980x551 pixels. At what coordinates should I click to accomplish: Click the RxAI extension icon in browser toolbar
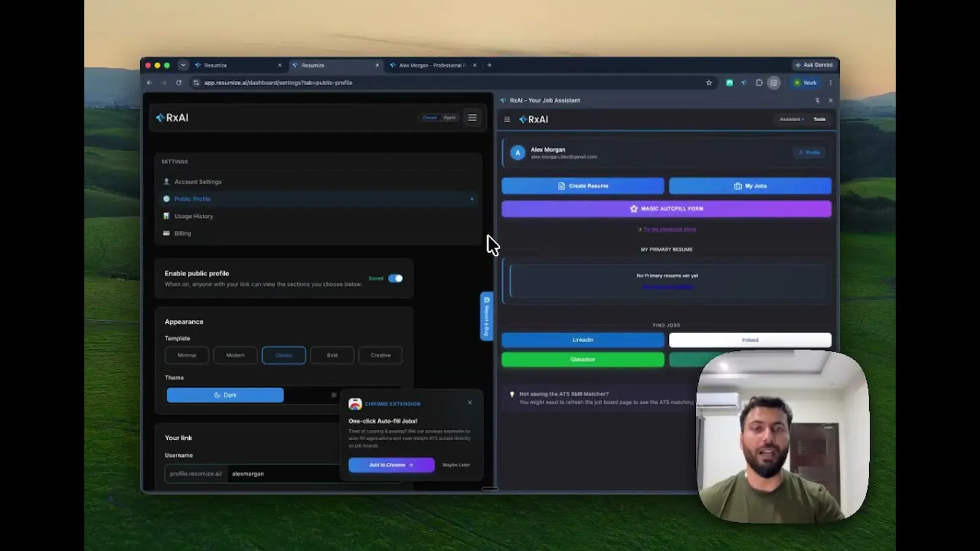744,83
